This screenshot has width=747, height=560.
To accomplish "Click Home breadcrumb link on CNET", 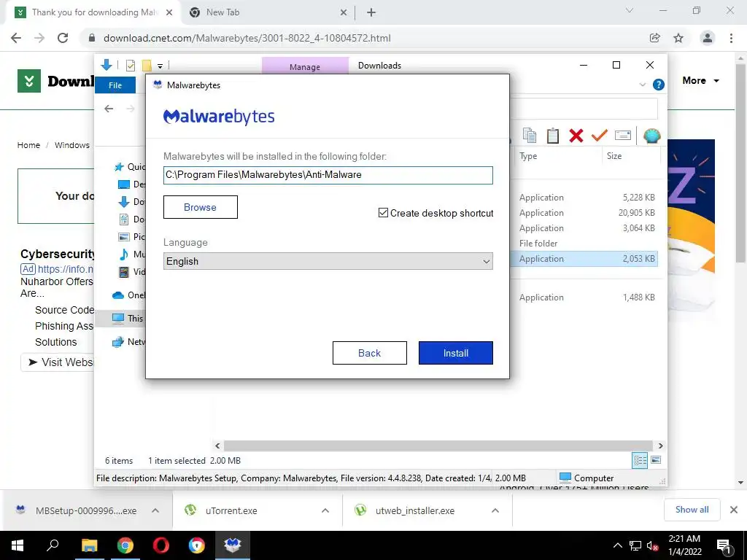I will point(28,145).
